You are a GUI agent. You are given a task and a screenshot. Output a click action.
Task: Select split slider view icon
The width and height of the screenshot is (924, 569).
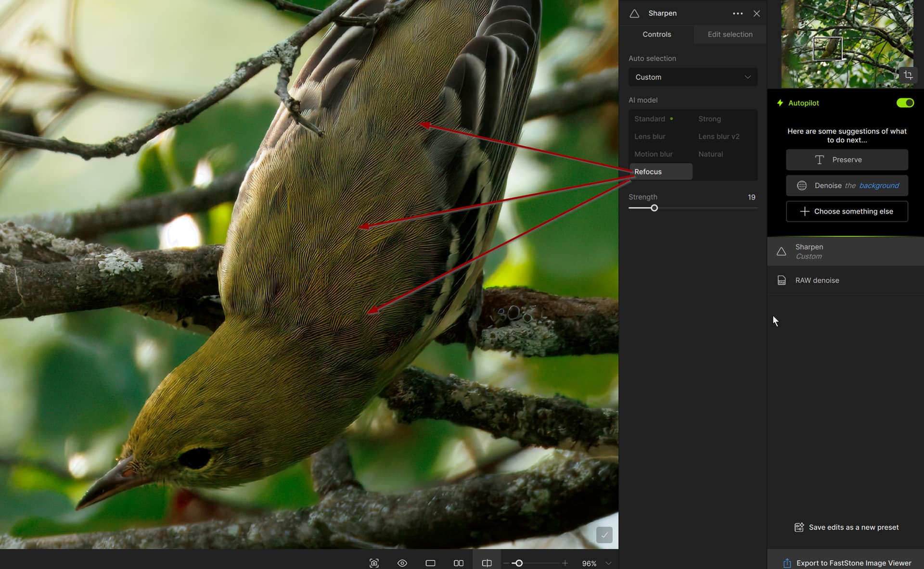487,563
